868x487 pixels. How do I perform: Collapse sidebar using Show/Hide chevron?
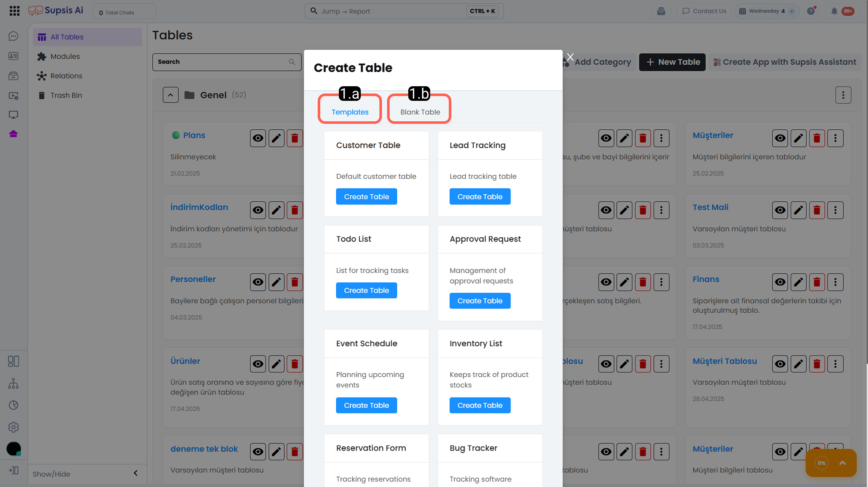click(136, 473)
